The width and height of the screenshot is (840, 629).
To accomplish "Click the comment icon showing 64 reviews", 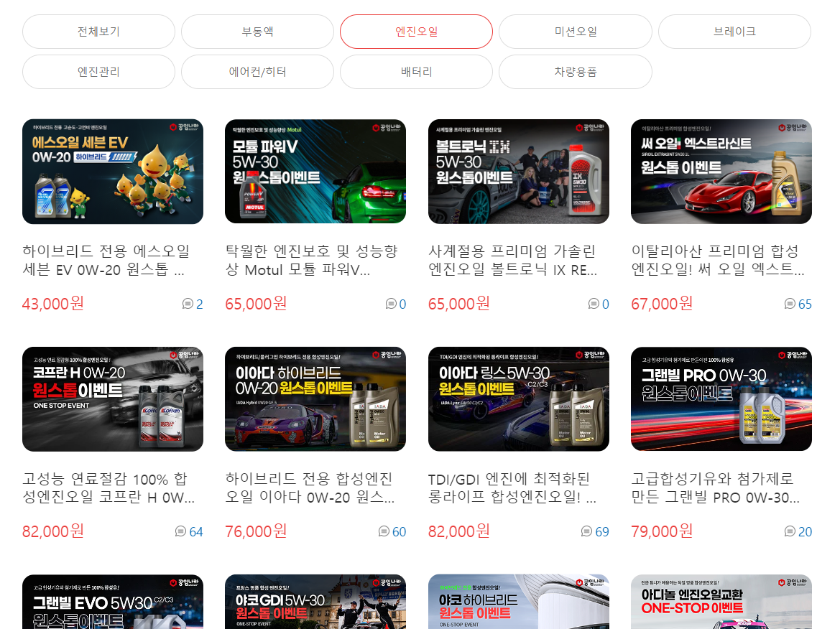I will [x=180, y=531].
